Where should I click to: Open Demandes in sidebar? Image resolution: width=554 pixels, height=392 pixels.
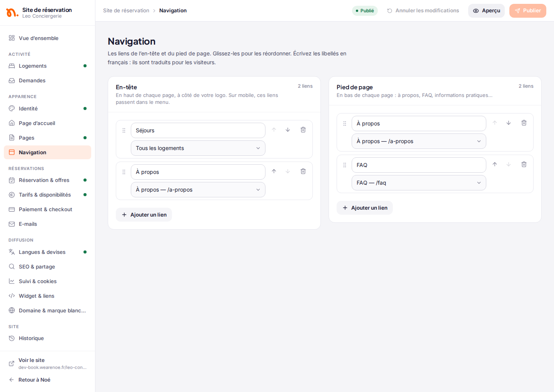[47, 80]
